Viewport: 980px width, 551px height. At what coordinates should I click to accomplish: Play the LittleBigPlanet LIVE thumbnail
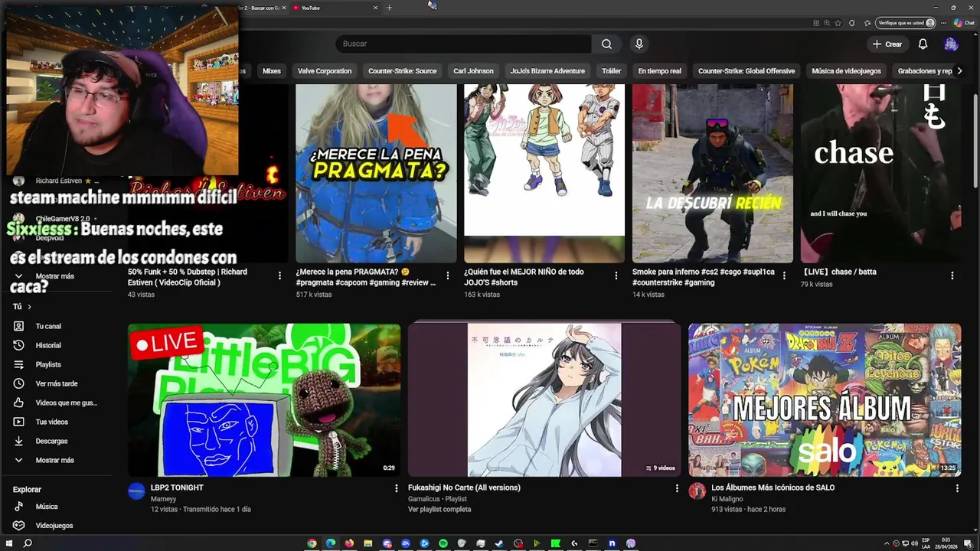[264, 399]
